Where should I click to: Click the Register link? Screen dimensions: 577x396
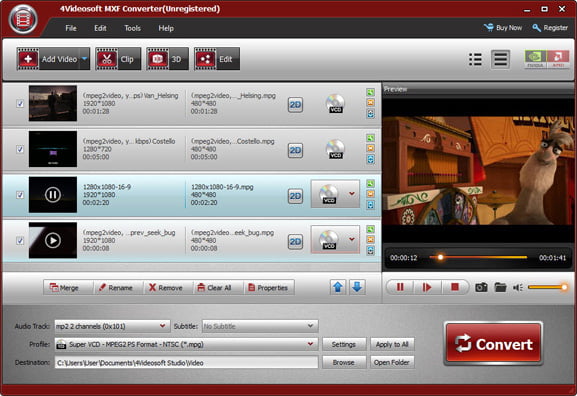550,28
